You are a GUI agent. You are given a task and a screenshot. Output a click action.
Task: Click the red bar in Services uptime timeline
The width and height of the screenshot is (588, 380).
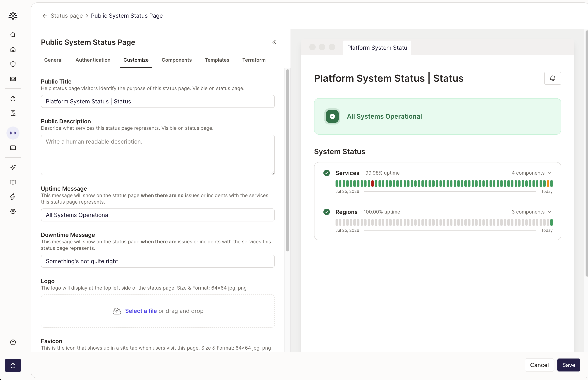(373, 183)
